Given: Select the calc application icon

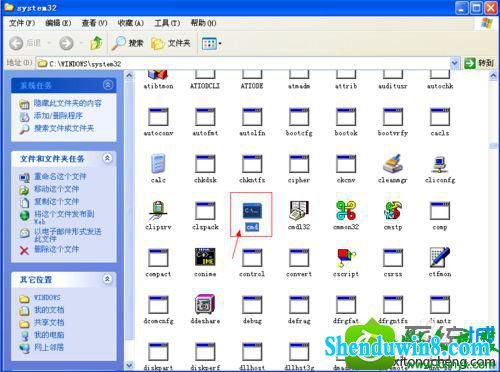Looking at the screenshot, I should pos(158,163).
